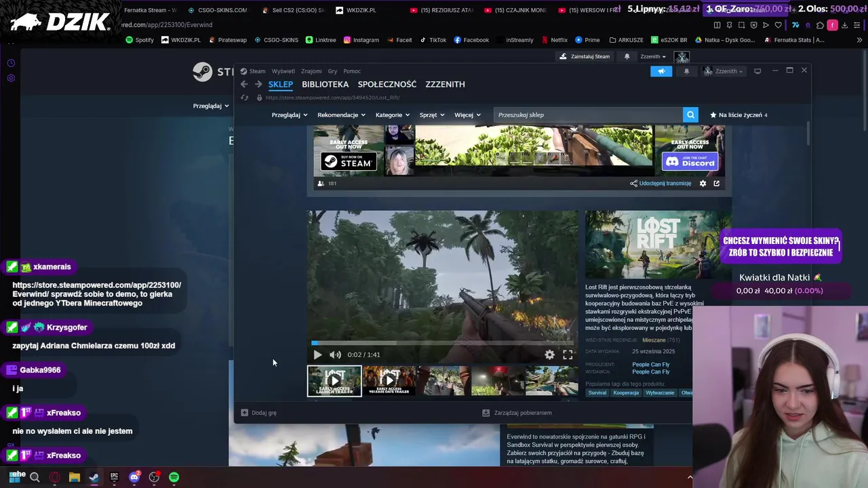The width and height of the screenshot is (868, 488).
Task: Expand the Sprzęt dropdown
Action: pyautogui.click(x=432, y=115)
